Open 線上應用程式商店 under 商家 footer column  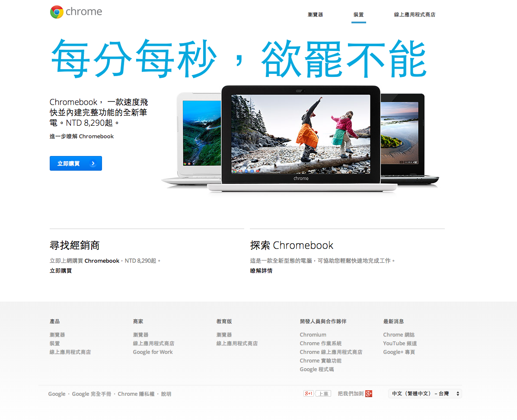pyautogui.click(x=153, y=343)
